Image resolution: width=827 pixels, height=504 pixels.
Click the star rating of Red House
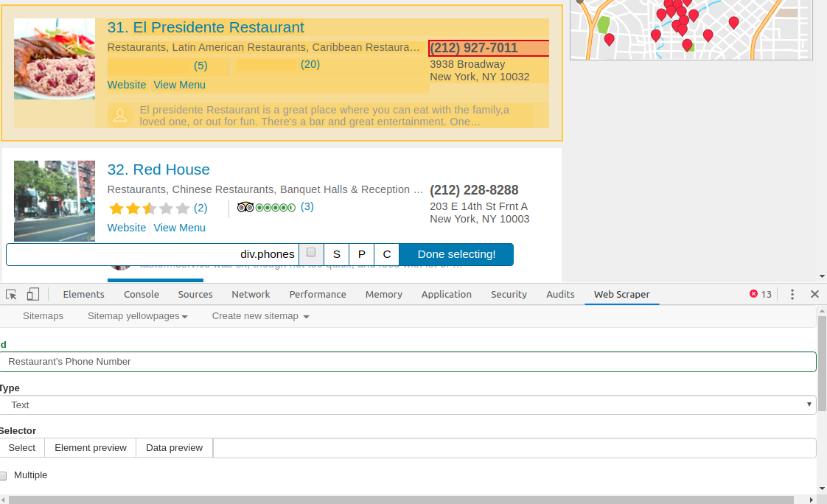point(149,209)
